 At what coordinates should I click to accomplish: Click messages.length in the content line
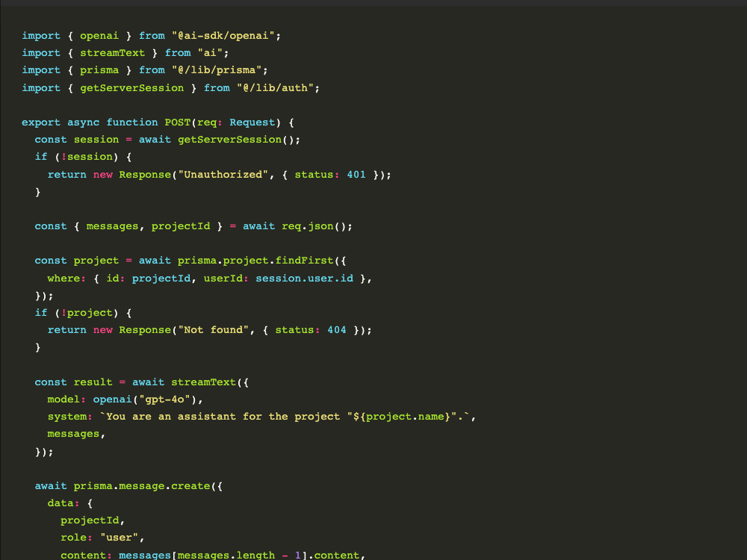226,556
